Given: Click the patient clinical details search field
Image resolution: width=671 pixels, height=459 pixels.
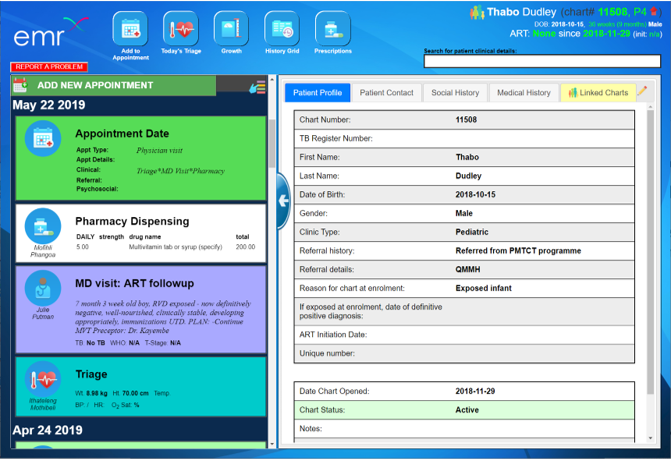Looking at the screenshot, I should pos(540,62).
